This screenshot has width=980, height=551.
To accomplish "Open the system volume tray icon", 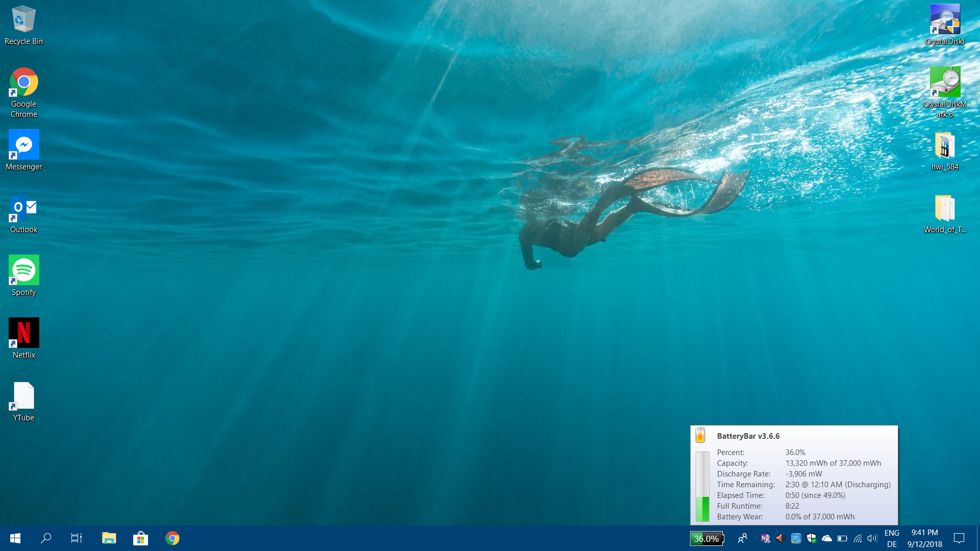I will pos(872,538).
